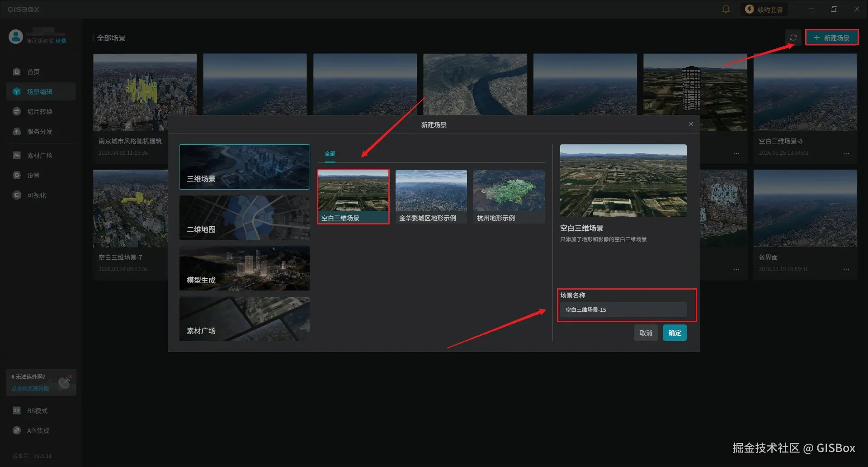
Task: Close the 新建场景 dialog
Action: pos(690,124)
